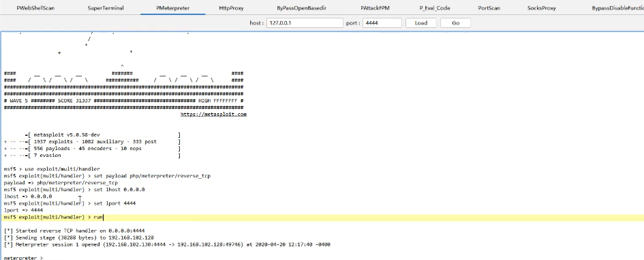Click the 'lhost => 0.0.0.0' output line
The image size is (644, 260).
[28, 197]
